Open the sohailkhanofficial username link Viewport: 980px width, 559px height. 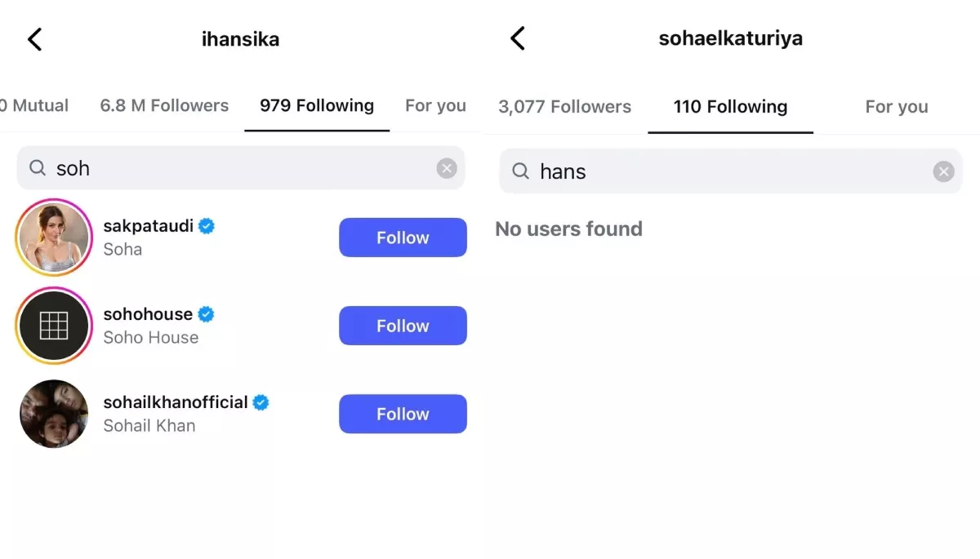coord(176,402)
